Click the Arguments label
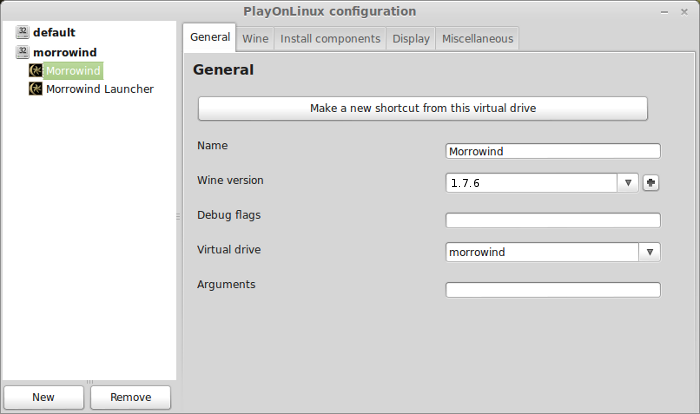The width and height of the screenshot is (700, 414). (226, 284)
